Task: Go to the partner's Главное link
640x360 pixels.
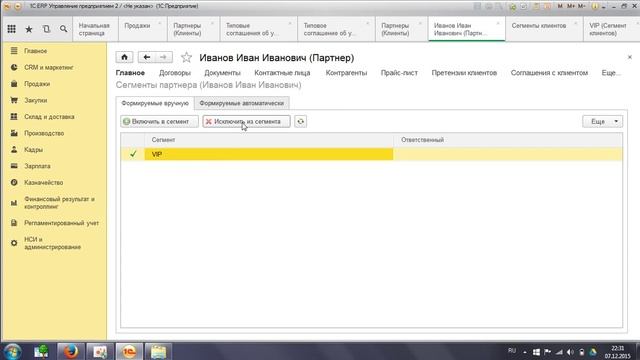Action: tap(130, 73)
